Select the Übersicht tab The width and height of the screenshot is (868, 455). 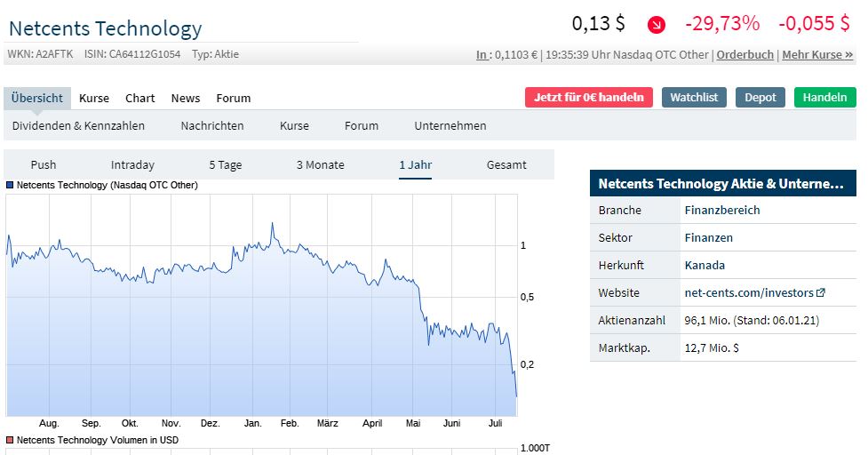tap(37, 99)
